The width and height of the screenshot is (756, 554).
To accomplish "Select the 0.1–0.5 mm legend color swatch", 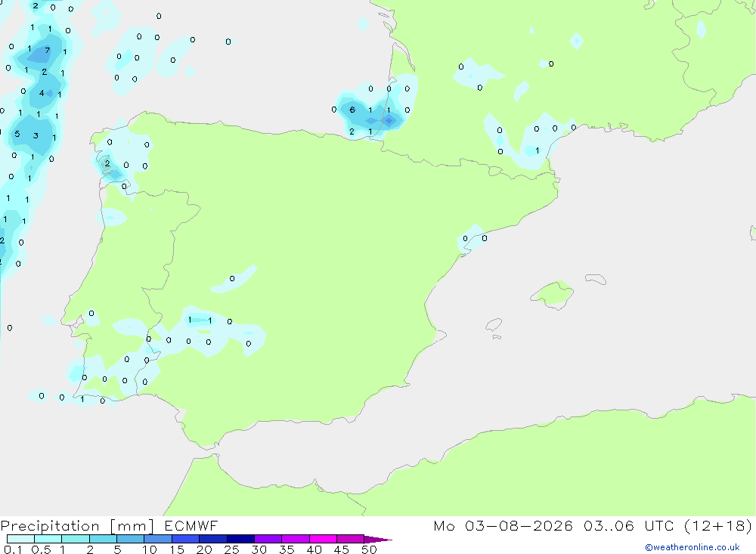I will point(20,539).
